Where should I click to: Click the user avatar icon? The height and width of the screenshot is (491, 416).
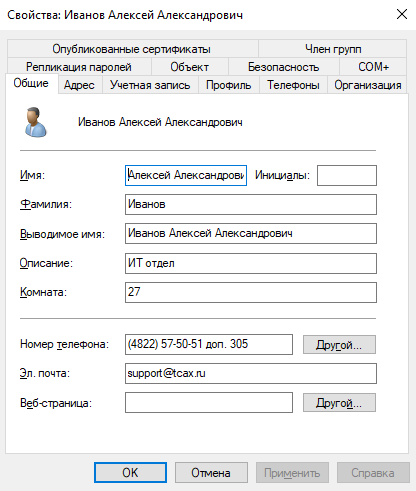pyautogui.click(x=35, y=122)
